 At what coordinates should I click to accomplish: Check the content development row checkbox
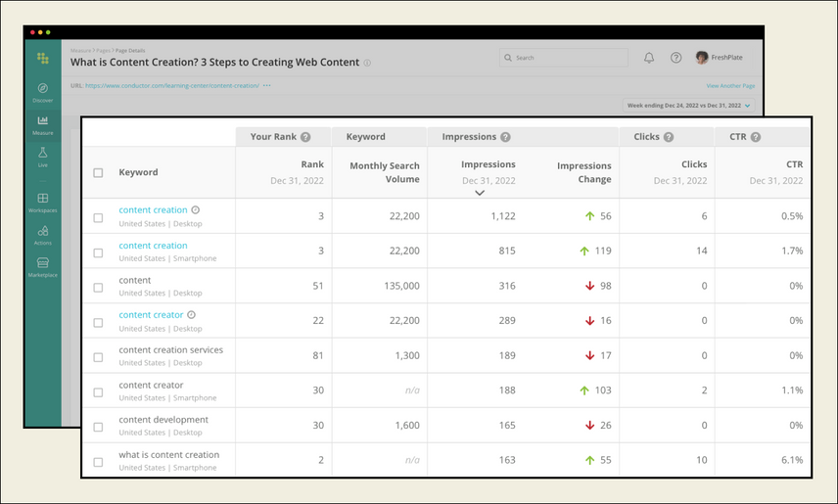98,427
